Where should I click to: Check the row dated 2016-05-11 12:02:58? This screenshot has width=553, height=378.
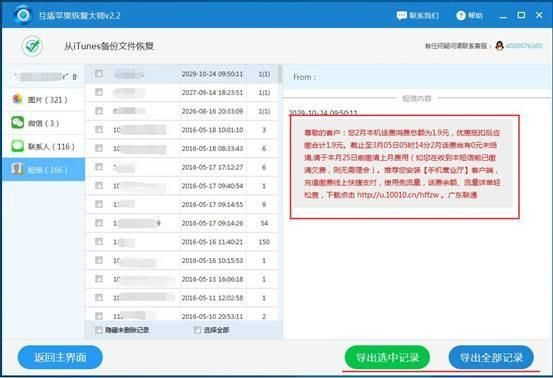click(x=99, y=297)
